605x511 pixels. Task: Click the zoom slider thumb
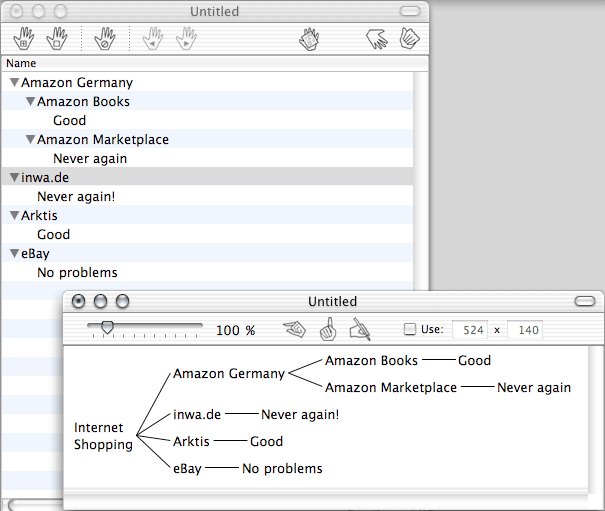tap(107, 327)
